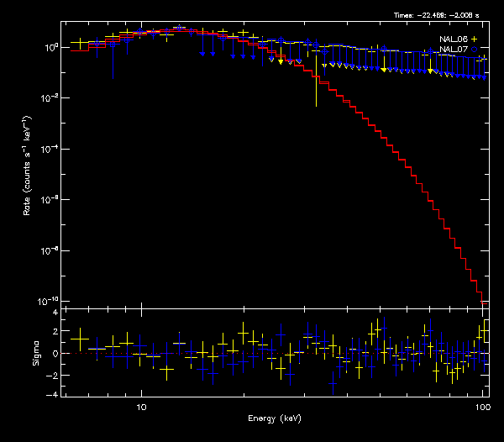The image size is (504, 442).
Task: Click the -2 tick label on Sigma axis
Action: coord(53,374)
